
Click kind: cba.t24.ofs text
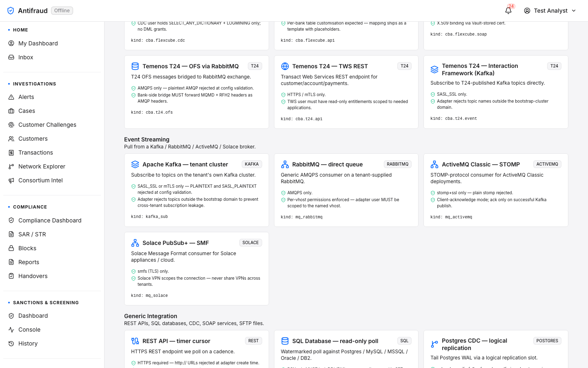pos(152,112)
